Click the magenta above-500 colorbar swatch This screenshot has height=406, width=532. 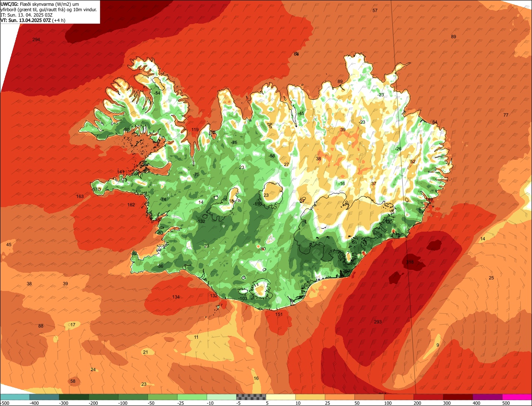coord(517,397)
